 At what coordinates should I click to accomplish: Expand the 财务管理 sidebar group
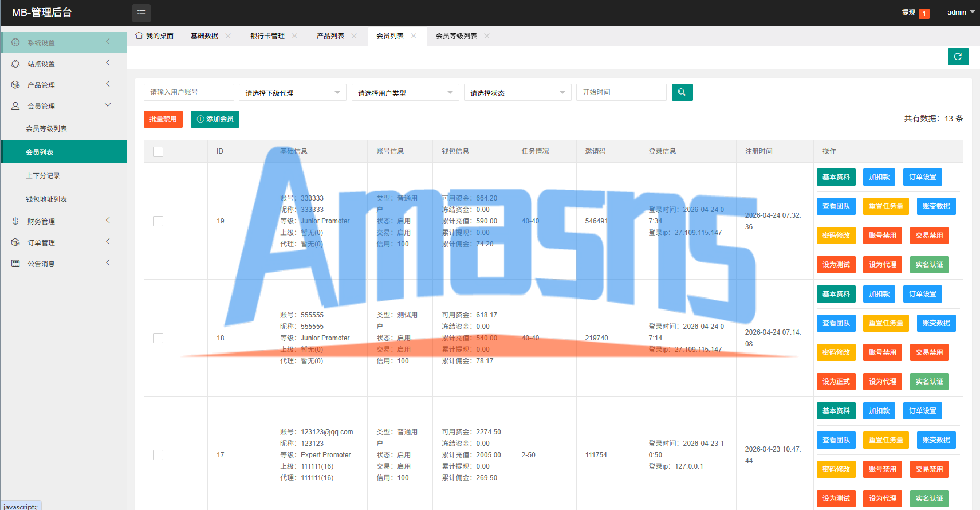click(x=108, y=221)
